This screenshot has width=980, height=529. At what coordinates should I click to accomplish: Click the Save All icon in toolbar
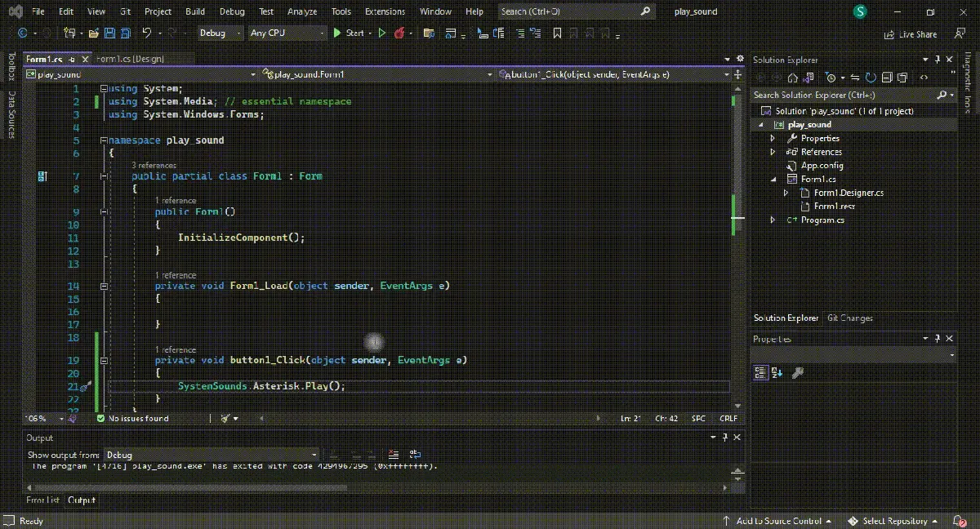click(x=127, y=33)
